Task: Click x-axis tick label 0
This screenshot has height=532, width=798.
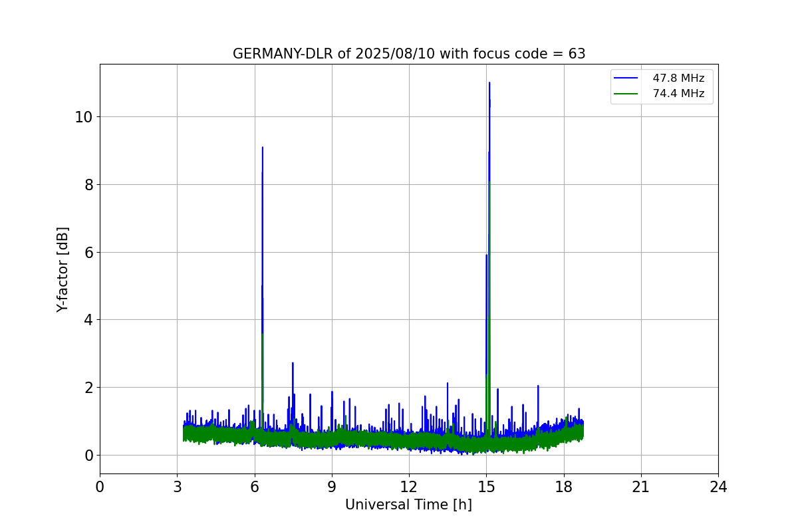Action: pos(100,487)
